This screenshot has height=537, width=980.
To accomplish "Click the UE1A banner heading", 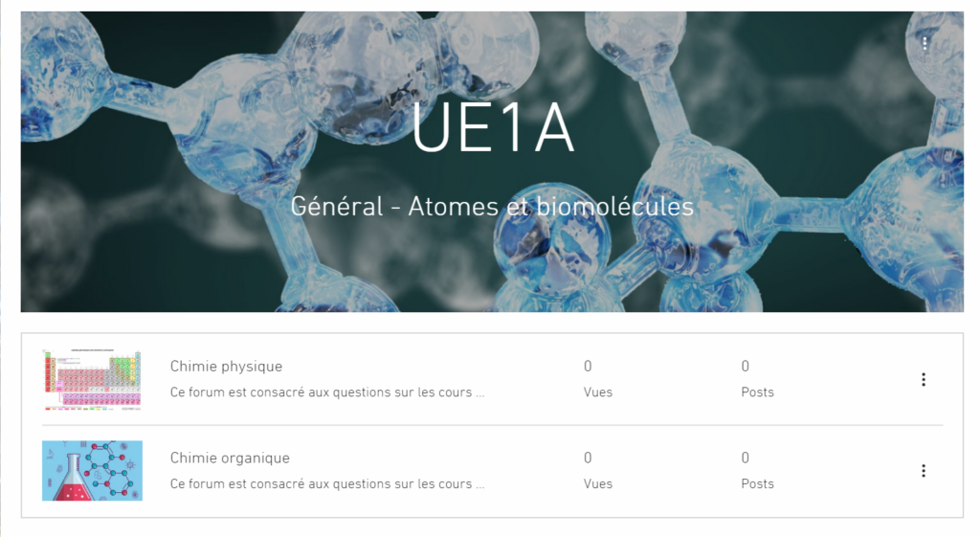I will point(493,128).
